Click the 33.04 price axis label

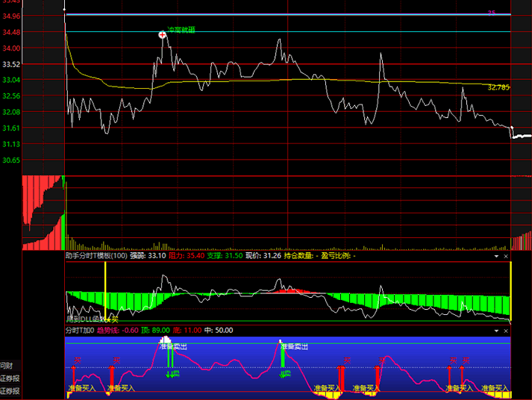coord(11,80)
